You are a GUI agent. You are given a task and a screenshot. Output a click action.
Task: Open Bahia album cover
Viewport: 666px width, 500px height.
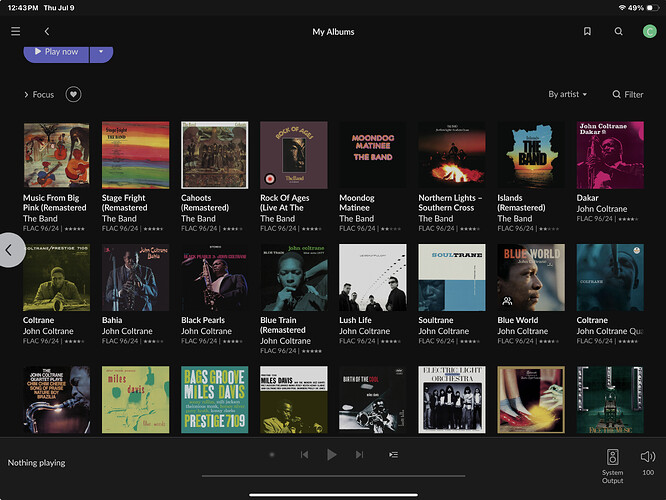[135, 277]
